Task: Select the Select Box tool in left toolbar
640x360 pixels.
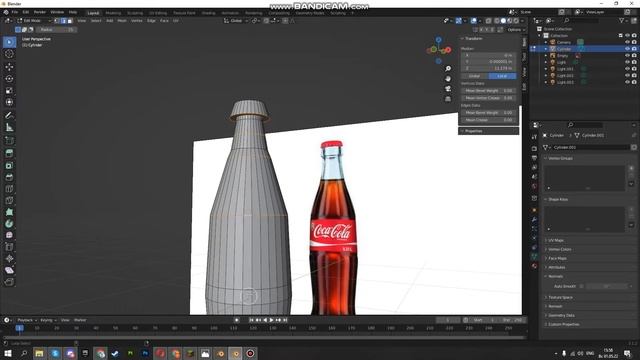Action: point(9,42)
